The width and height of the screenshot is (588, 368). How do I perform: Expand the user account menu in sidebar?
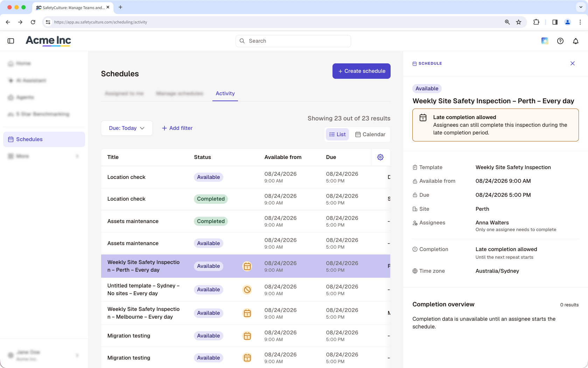[44, 355]
